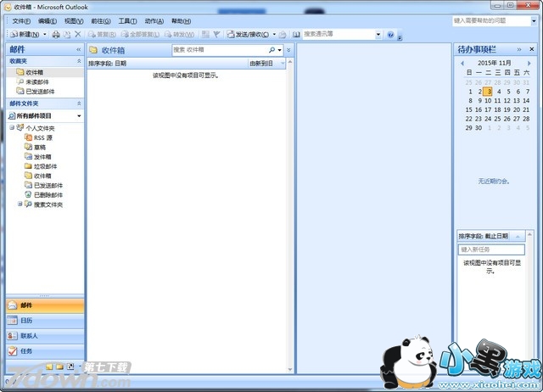
Task: Minimize the 邮件 navigation pane
Action: pyautogui.click(x=79, y=50)
